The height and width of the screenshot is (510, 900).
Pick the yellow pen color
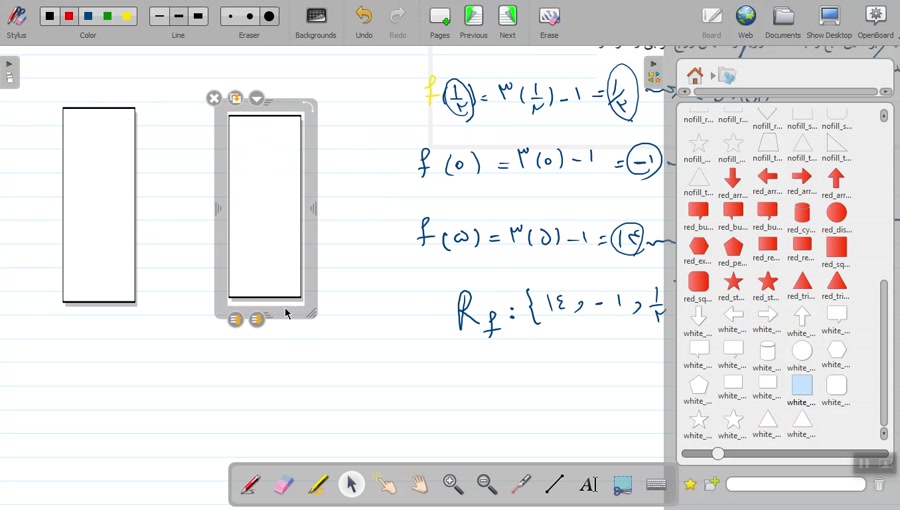click(126, 16)
